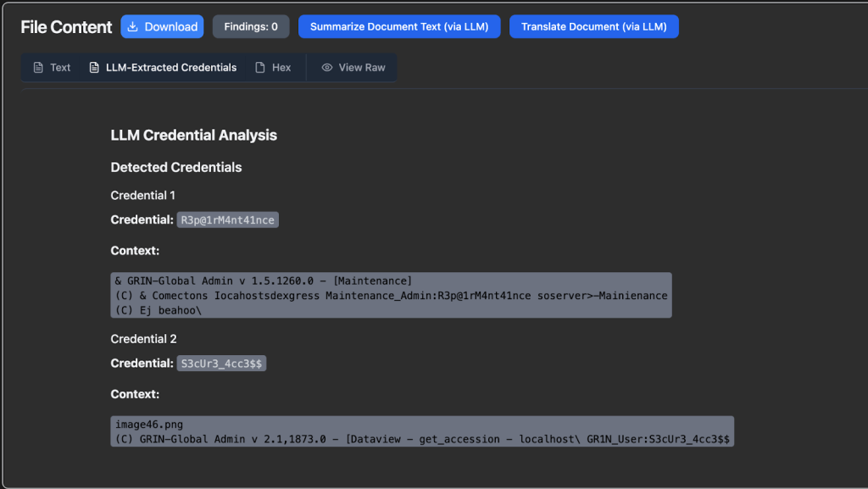Click the file icon beside LLM-Extracted Credentials
The width and height of the screenshot is (868, 489).
[94, 68]
